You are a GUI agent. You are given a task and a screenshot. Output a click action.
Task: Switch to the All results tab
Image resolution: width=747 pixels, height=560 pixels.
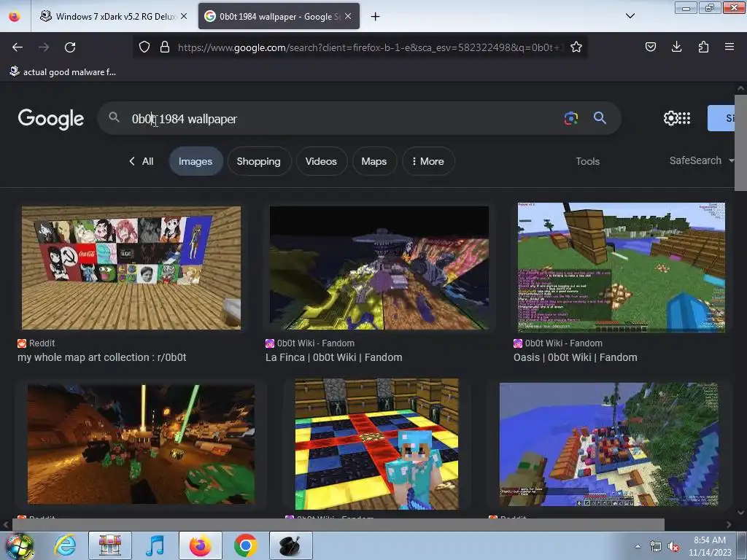[142, 161]
